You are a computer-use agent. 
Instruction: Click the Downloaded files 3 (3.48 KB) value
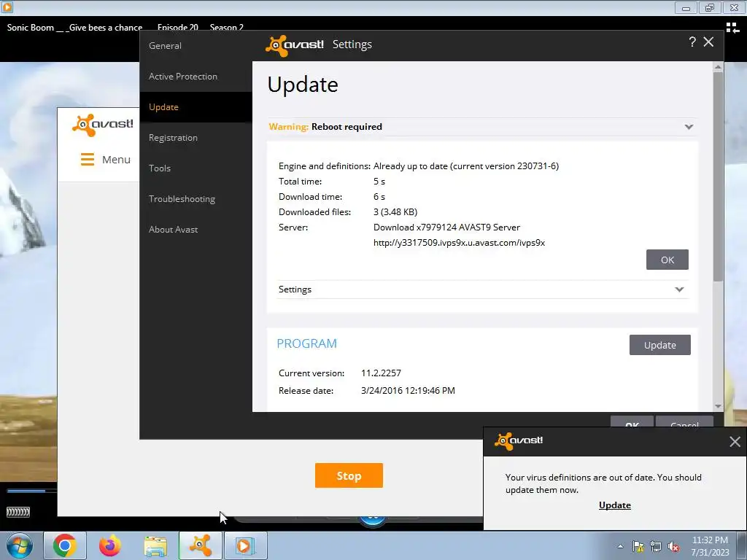coord(395,212)
